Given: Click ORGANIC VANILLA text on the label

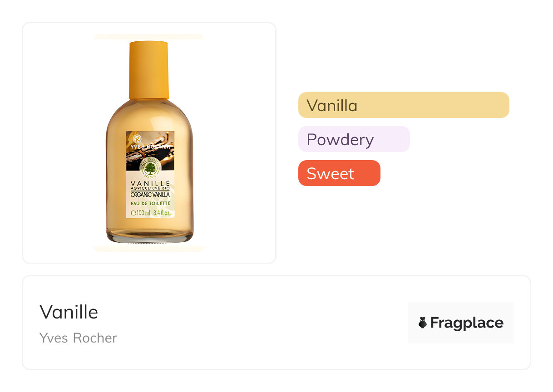Looking at the screenshot, I should (150, 195).
